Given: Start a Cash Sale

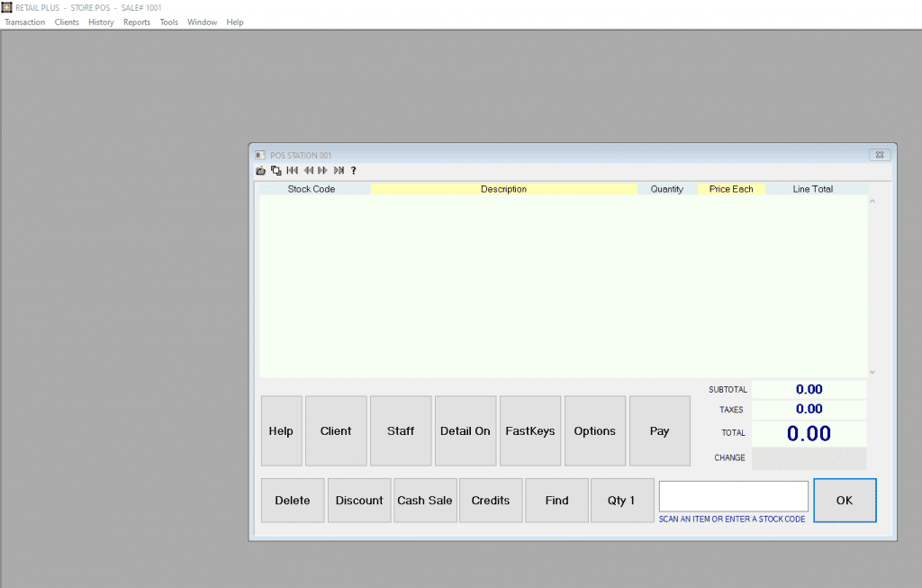Looking at the screenshot, I should click(424, 500).
